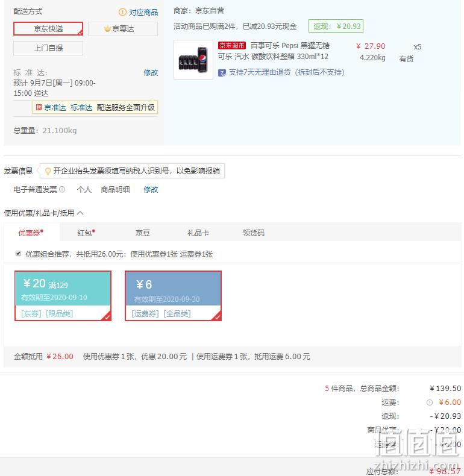
Task: Click the 京东超市 tag badge
Action: pyautogui.click(x=231, y=46)
